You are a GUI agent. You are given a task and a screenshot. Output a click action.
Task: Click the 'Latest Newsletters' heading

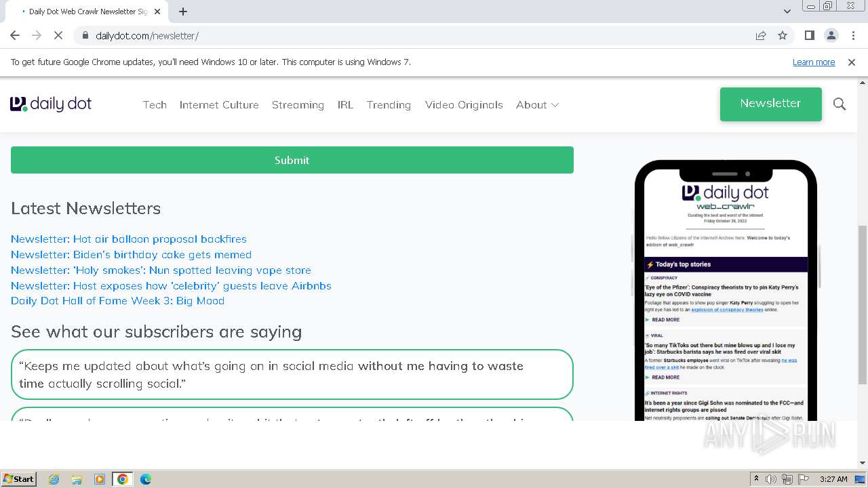click(85, 208)
